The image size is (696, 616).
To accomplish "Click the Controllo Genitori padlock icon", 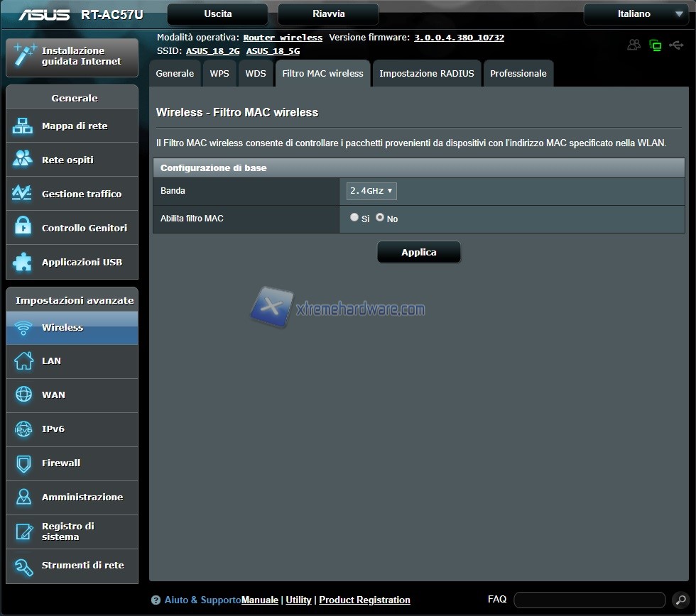I will pos(23,228).
